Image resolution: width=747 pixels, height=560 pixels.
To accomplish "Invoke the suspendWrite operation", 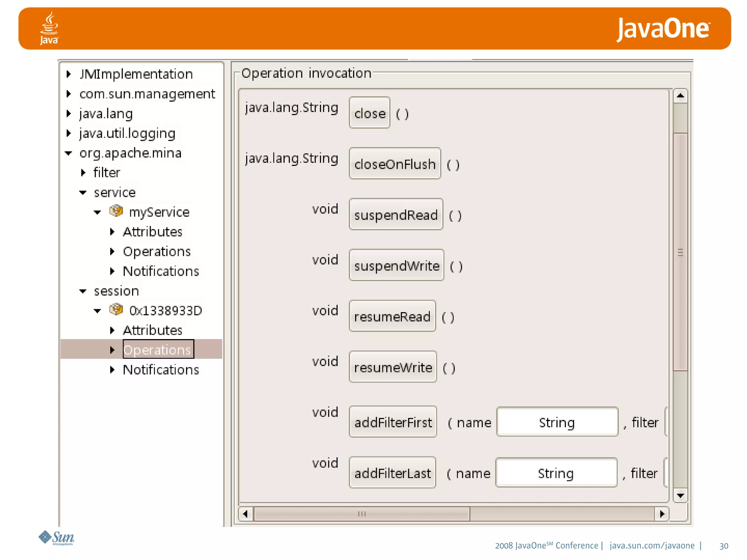I will (x=396, y=265).
